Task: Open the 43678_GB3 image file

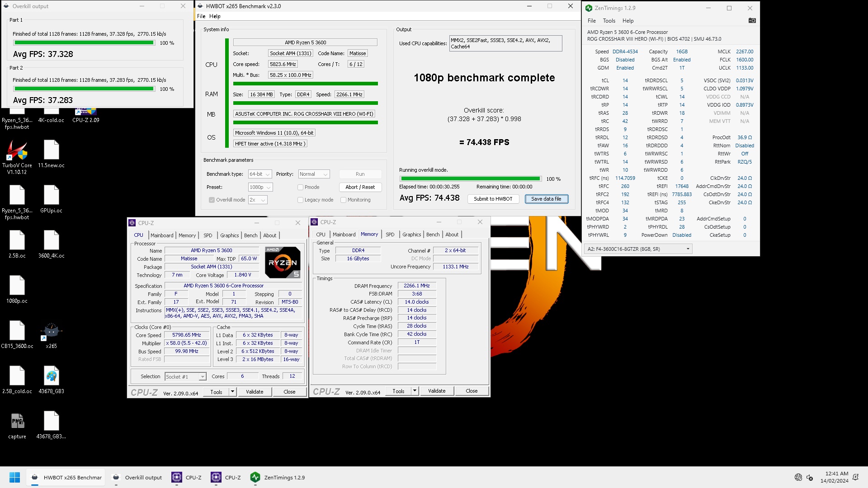Action: [x=51, y=380]
